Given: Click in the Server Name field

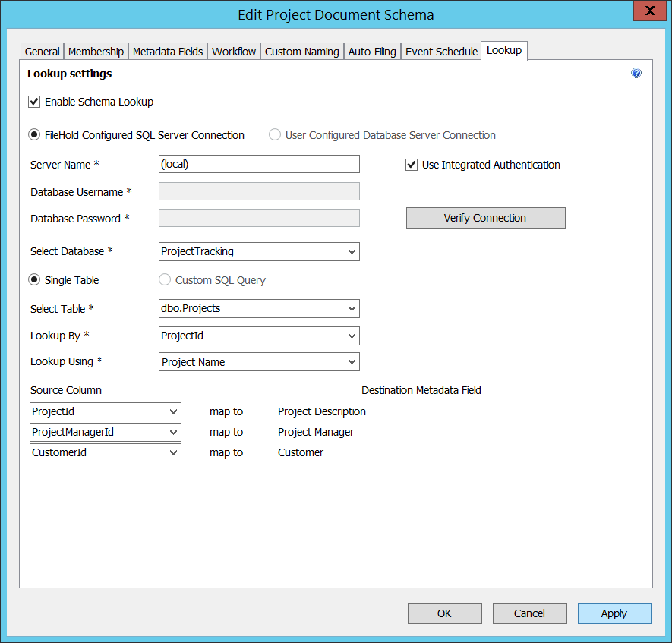Looking at the screenshot, I should pyautogui.click(x=258, y=164).
